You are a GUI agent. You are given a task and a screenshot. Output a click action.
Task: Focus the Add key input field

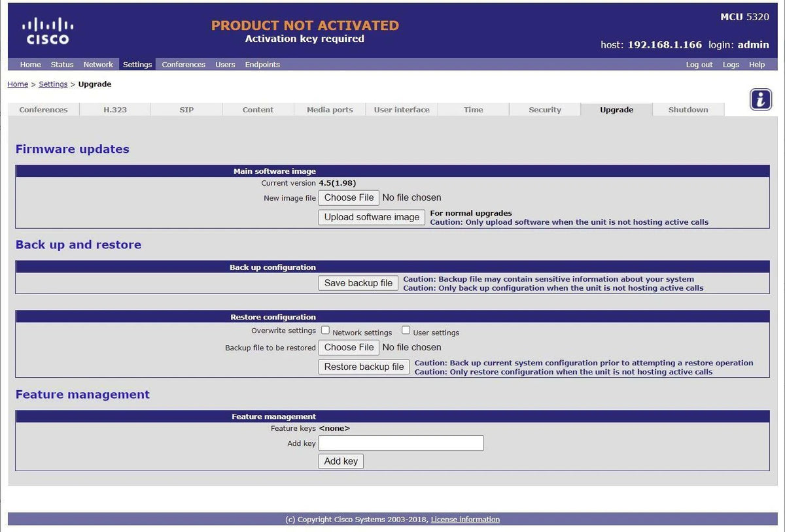(401, 443)
